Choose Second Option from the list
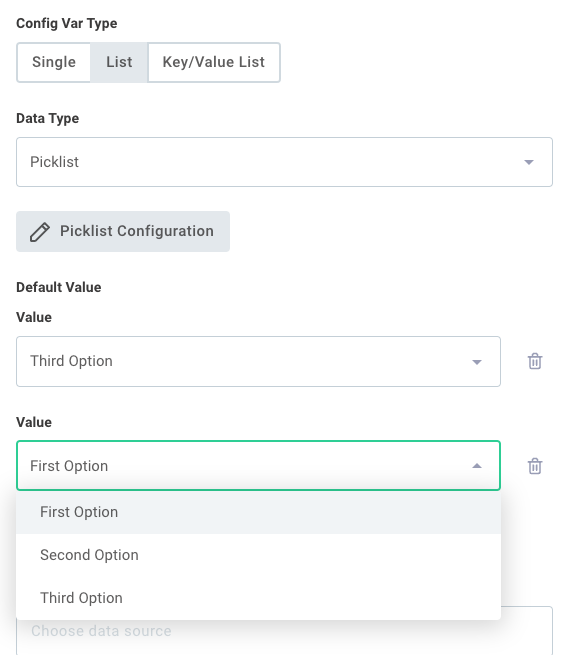 coord(258,555)
